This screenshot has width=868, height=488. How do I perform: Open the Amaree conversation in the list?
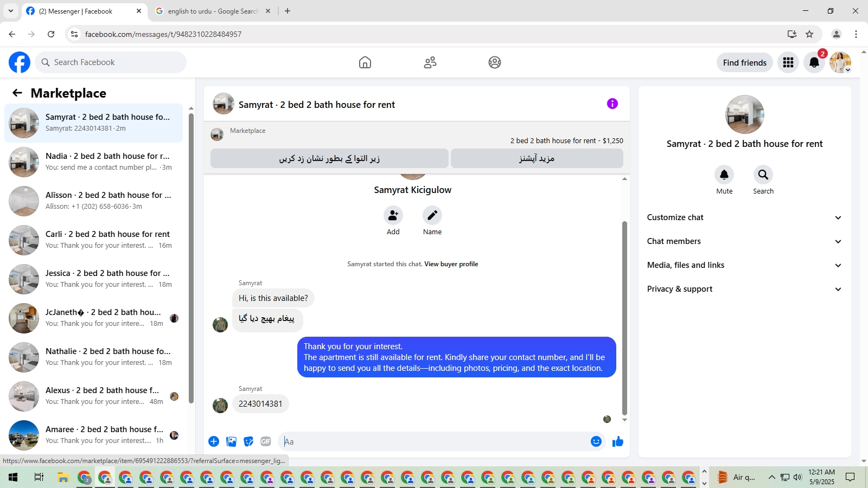pos(93,435)
